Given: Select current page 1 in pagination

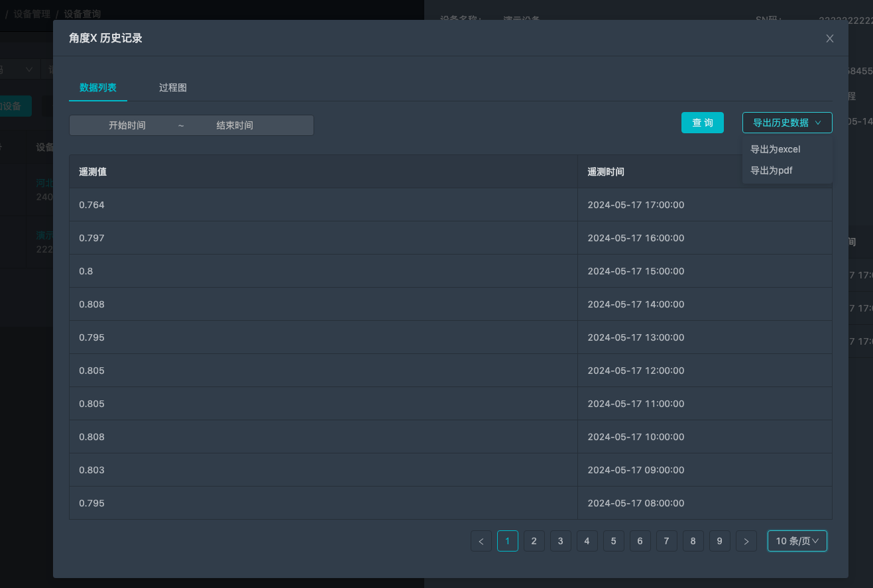Looking at the screenshot, I should tap(508, 542).
